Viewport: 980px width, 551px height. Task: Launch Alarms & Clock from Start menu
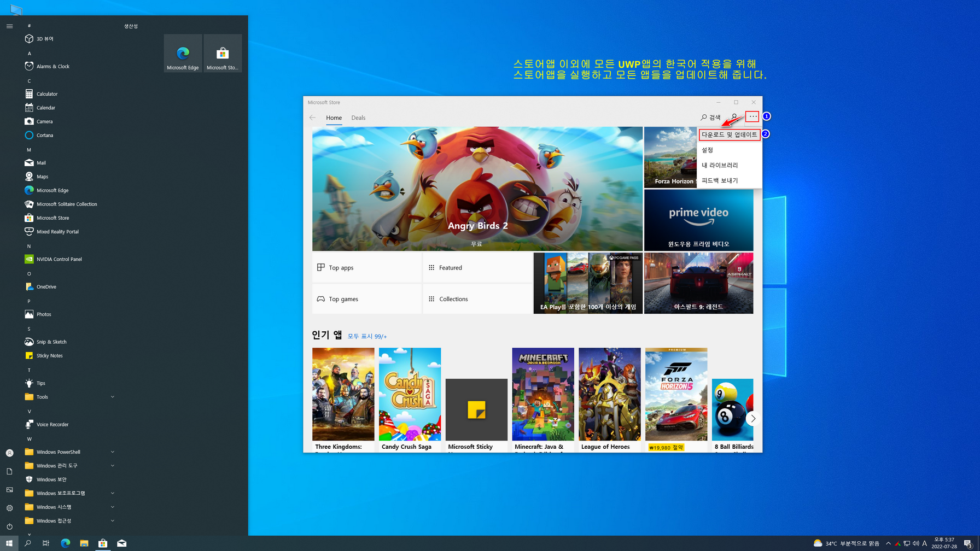pos(68,66)
